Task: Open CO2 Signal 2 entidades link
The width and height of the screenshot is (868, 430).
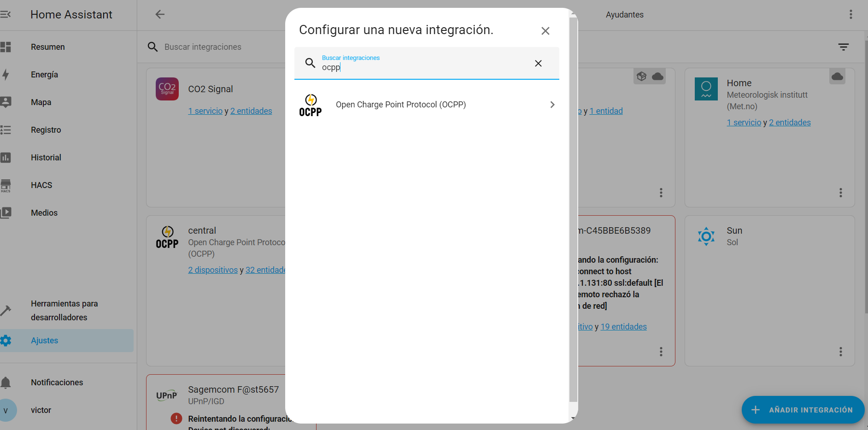Action: point(251,111)
